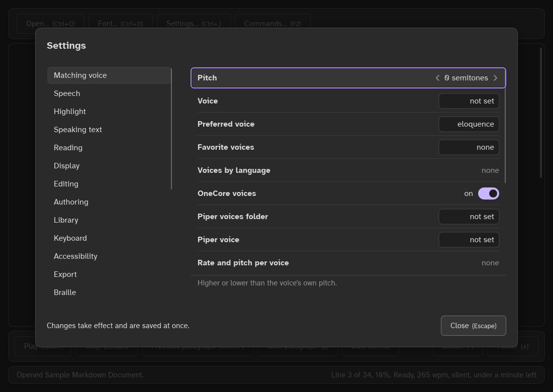The height and width of the screenshot is (392, 553).
Task: Open Preferred voice field showing eloquence
Action: click(x=469, y=124)
